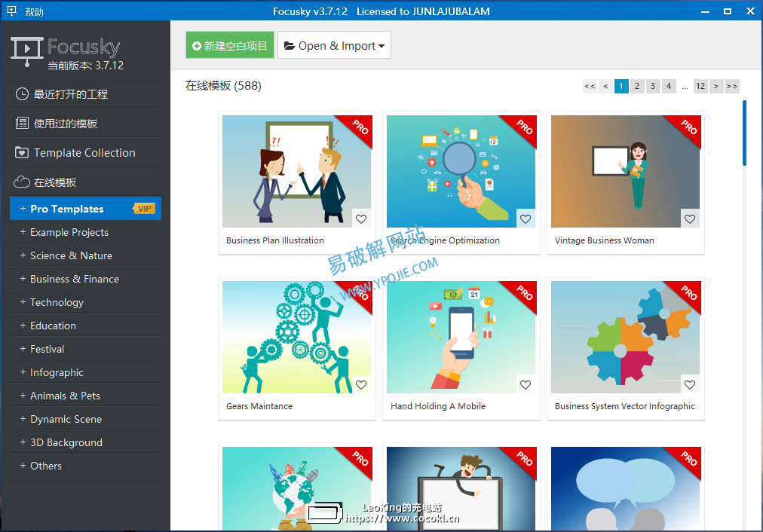This screenshot has width=763, height=532.
Task: Click the app icon in the title bar
Action: coord(12,11)
